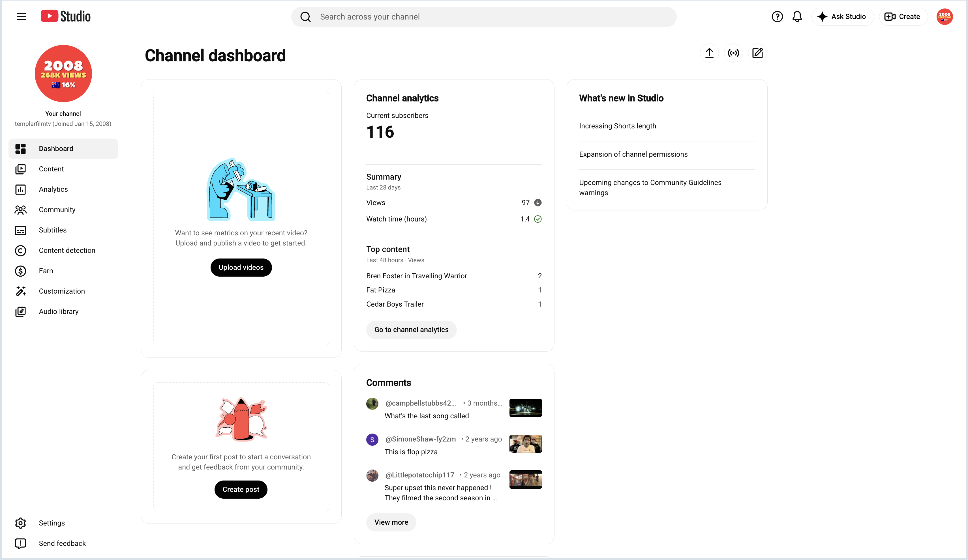Go to the Analytics section
The width and height of the screenshot is (968, 560).
click(53, 189)
